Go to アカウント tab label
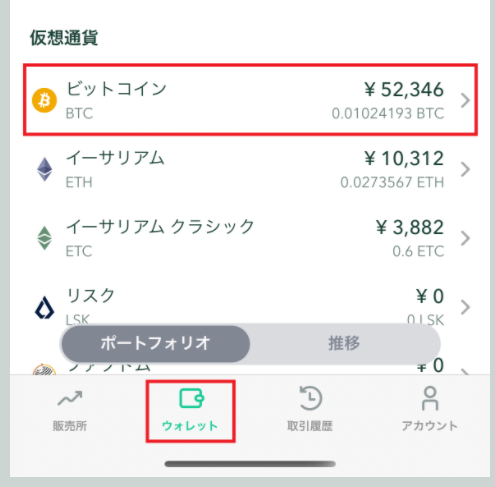The height and width of the screenshot is (487, 495). pyautogui.click(x=430, y=426)
